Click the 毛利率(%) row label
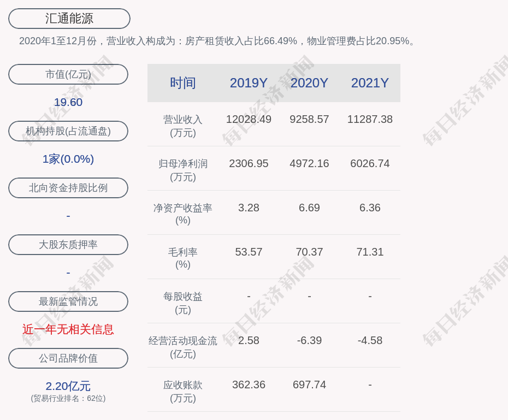Screen dimensions: 508x420 tap(182, 258)
